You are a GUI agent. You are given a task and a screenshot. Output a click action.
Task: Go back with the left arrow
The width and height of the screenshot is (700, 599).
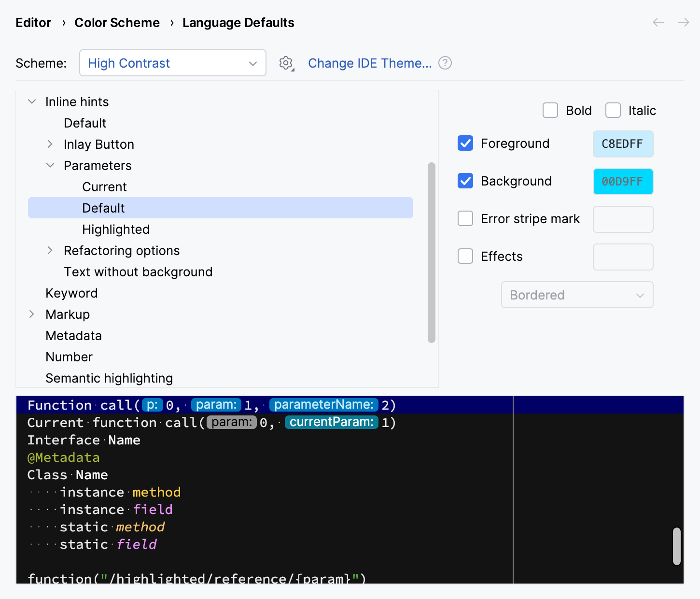[x=658, y=22]
